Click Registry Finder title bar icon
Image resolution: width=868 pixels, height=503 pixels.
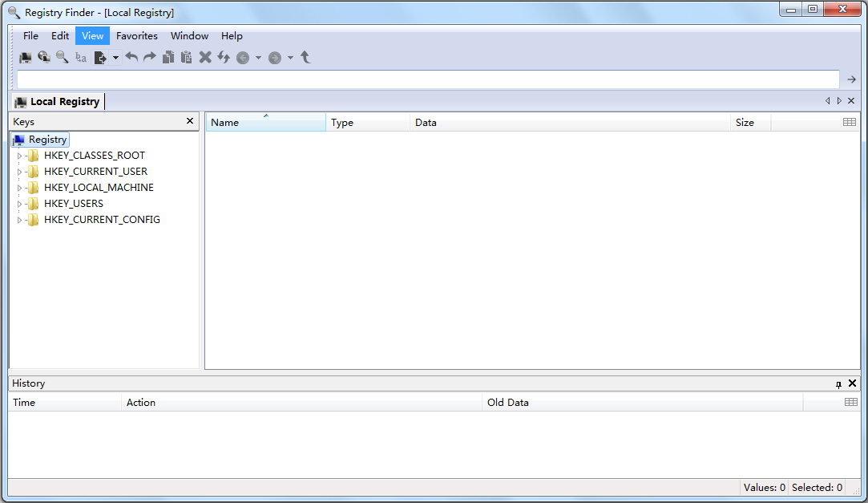point(14,12)
